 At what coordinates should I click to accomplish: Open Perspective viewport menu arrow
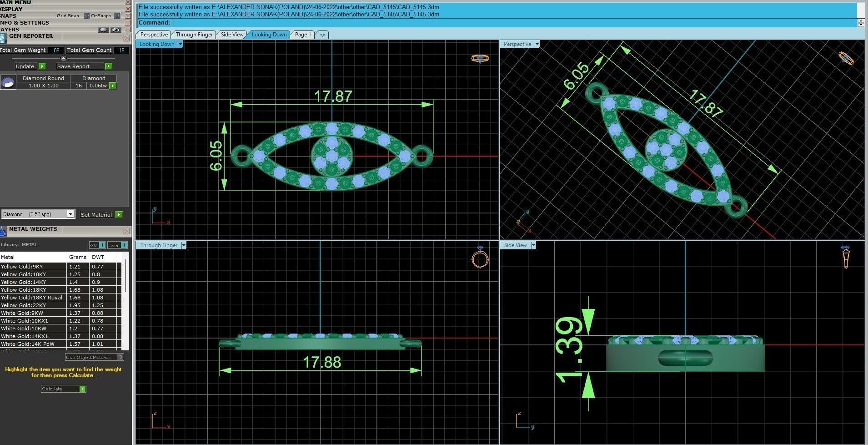click(x=537, y=44)
